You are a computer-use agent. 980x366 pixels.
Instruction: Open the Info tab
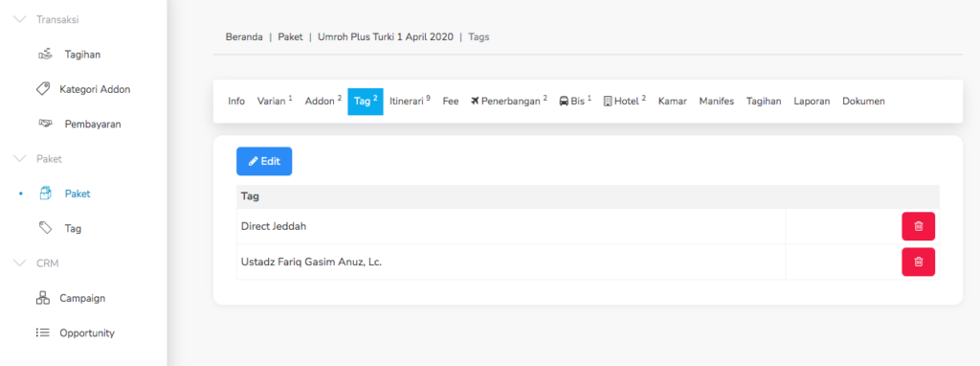(236, 101)
